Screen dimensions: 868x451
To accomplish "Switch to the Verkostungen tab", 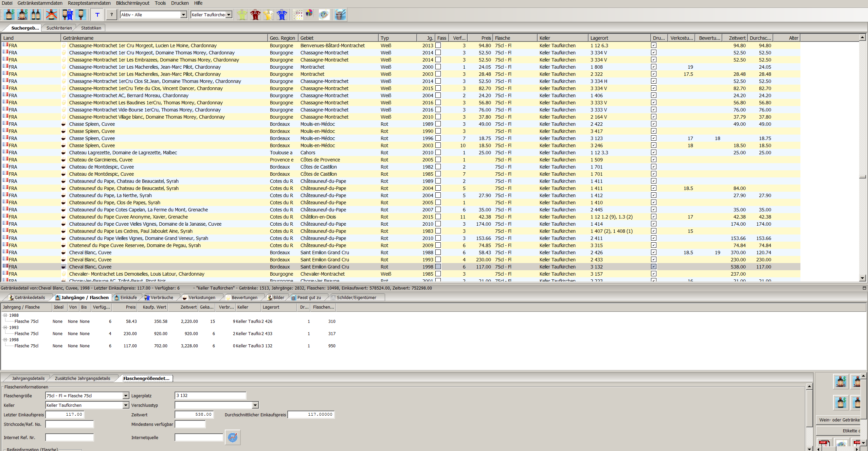I will 201,297.
